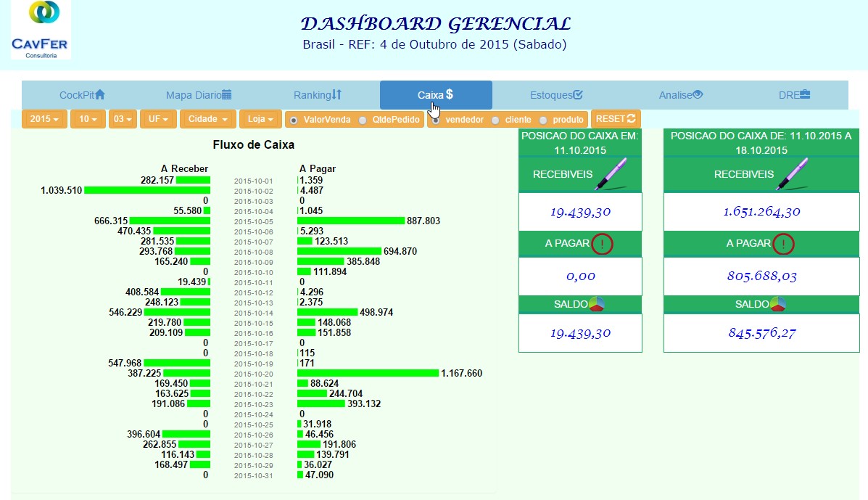This screenshot has width=868, height=500.
Task: Click the dollar sign icon beside Caixa
Action: coord(450,94)
